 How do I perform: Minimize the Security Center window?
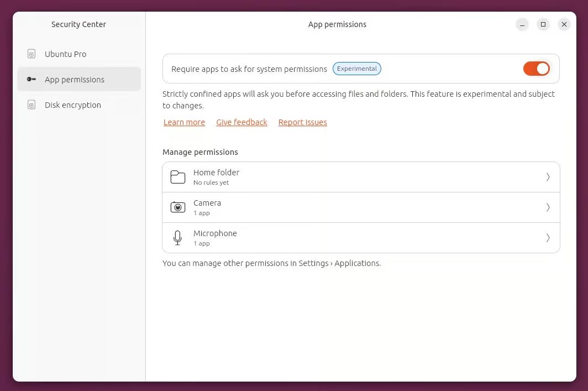522,24
